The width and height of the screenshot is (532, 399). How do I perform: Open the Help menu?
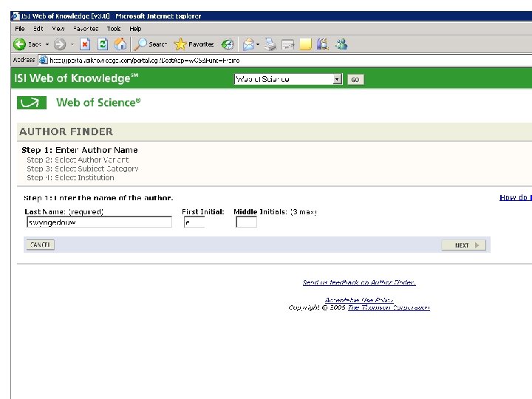click(x=135, y=29)
